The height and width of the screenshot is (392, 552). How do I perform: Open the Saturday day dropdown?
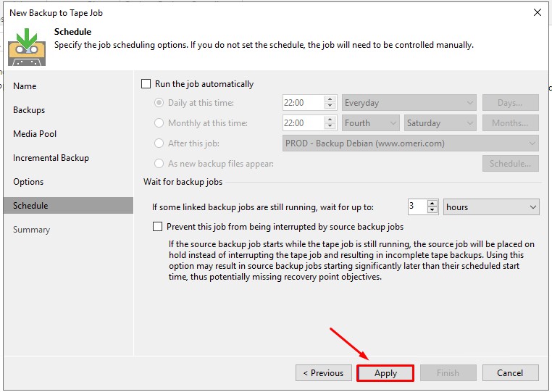point(440,123)
